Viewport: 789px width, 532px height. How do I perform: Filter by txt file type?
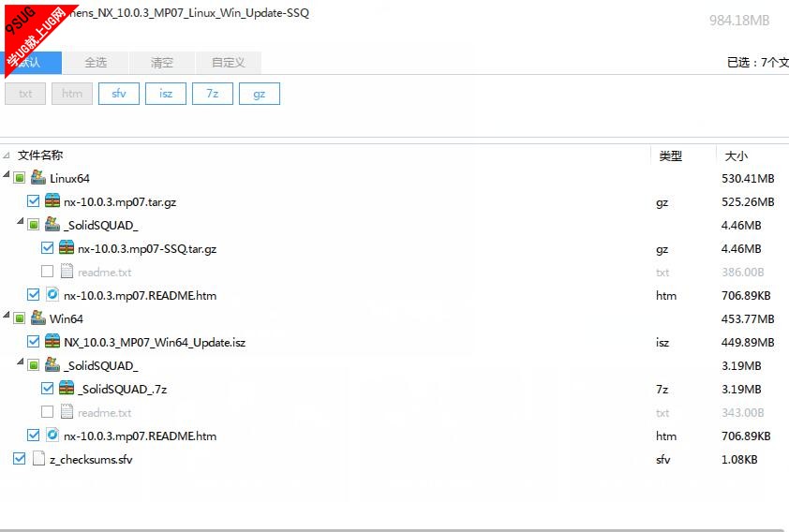(25, 94)
